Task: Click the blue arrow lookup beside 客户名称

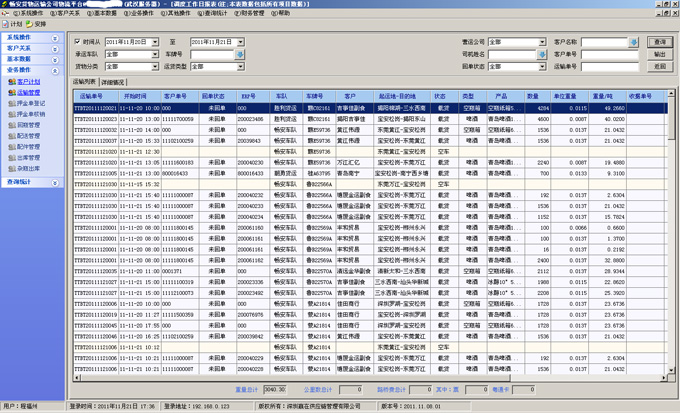Action: click(634, 42)
